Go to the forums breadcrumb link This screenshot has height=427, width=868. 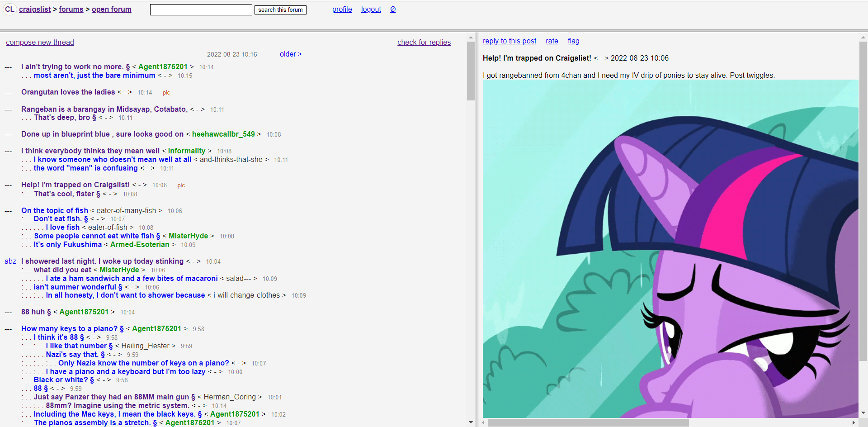(71, 9)
